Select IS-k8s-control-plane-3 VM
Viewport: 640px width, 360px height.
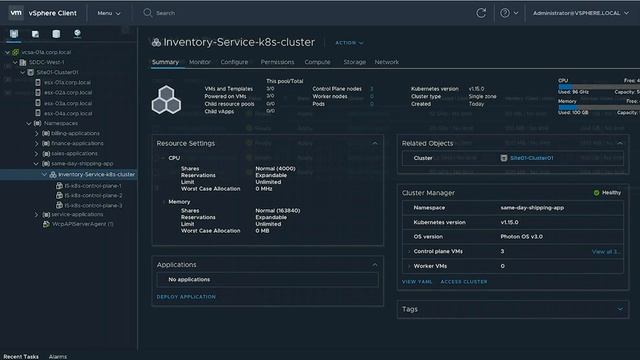pyautogui.click(x=93, y=206)
